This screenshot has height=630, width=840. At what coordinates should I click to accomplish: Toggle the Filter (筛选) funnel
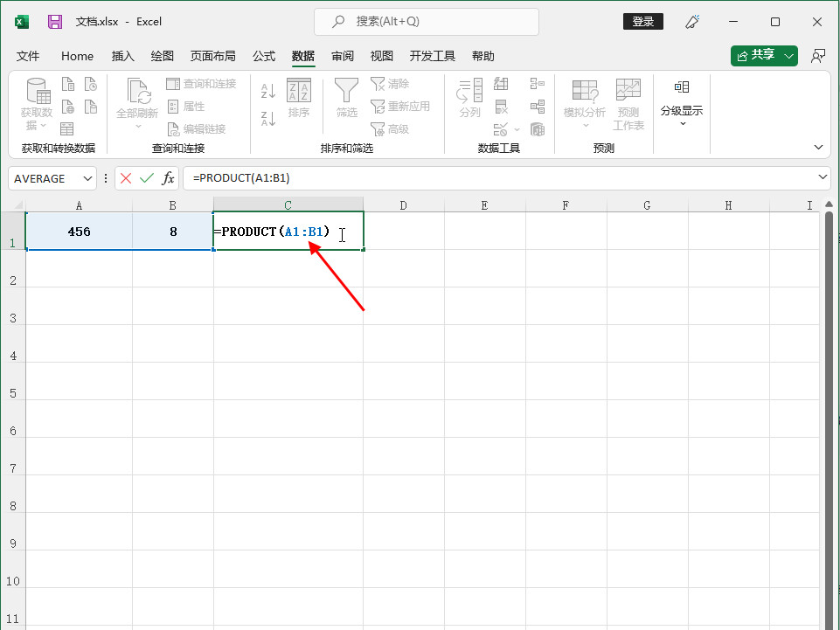[x=347, y=98]
